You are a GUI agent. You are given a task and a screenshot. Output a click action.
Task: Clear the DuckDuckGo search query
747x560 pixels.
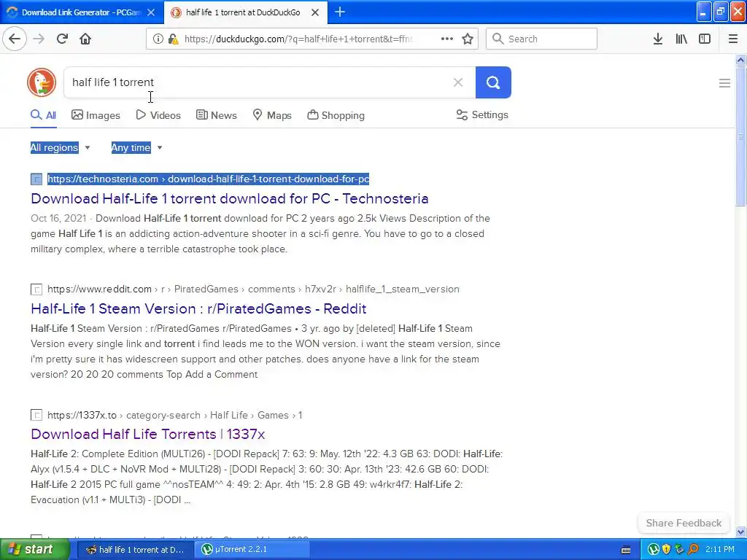458,82
